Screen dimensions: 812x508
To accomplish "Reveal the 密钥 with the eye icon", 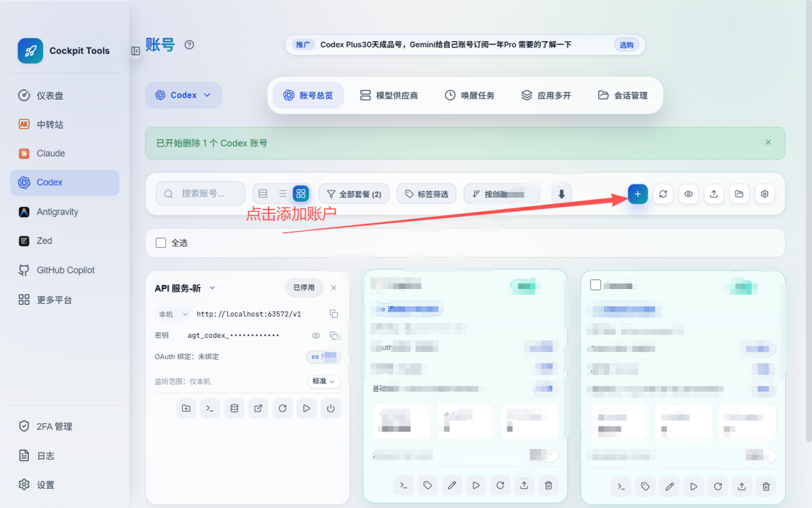I will point(316,336).
